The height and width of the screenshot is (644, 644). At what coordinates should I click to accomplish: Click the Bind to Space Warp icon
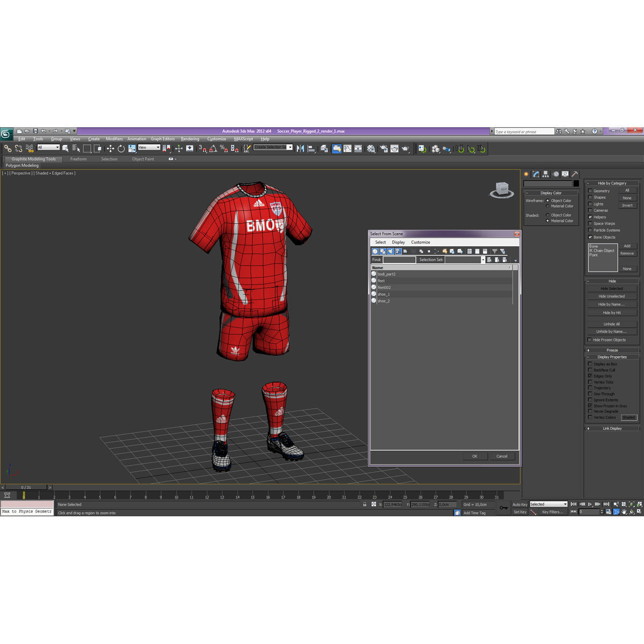pos(30,149)
